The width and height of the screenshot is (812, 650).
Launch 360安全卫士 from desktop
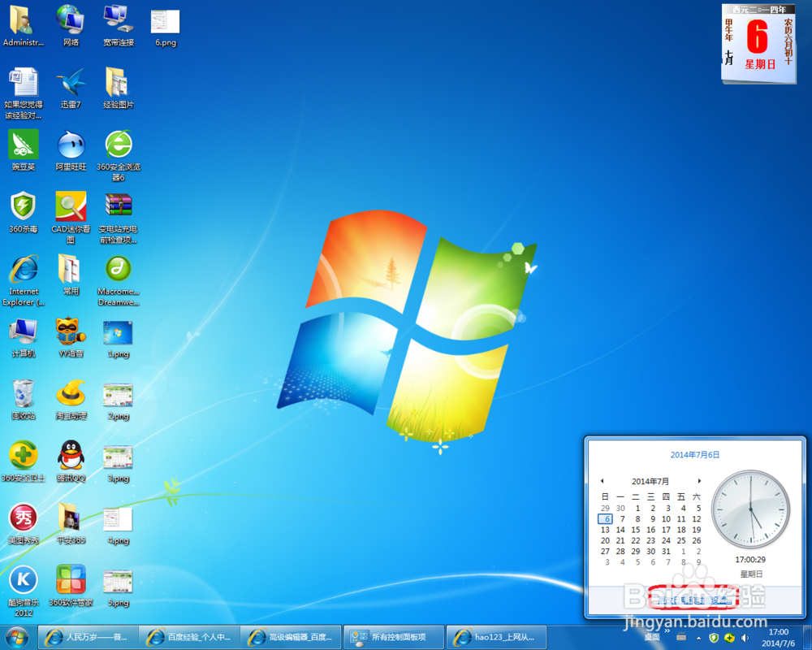[x=24, y=461]
